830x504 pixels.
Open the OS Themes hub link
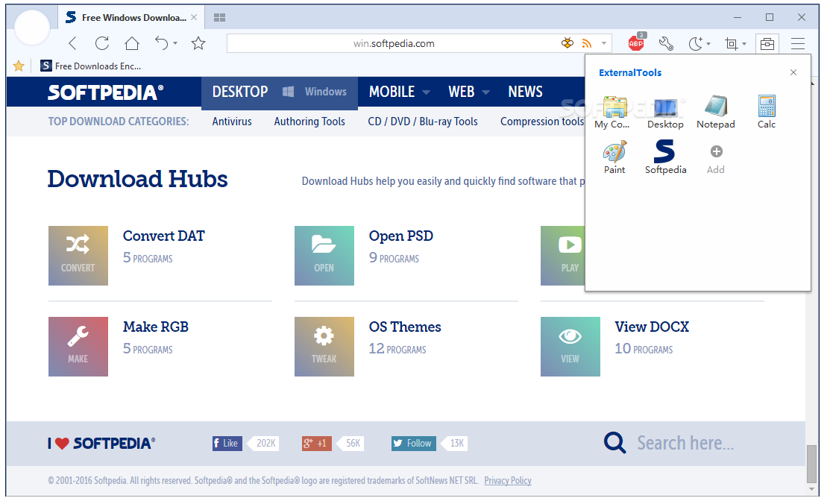[405, 327]
